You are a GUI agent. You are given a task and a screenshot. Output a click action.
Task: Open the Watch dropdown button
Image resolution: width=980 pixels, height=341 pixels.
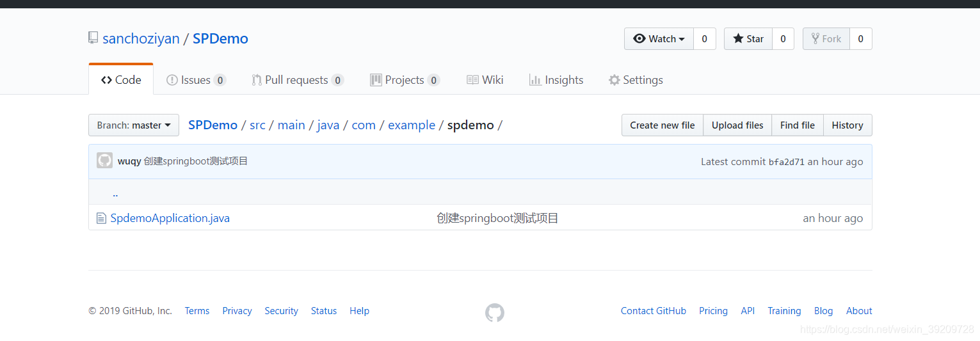[659, 39]
